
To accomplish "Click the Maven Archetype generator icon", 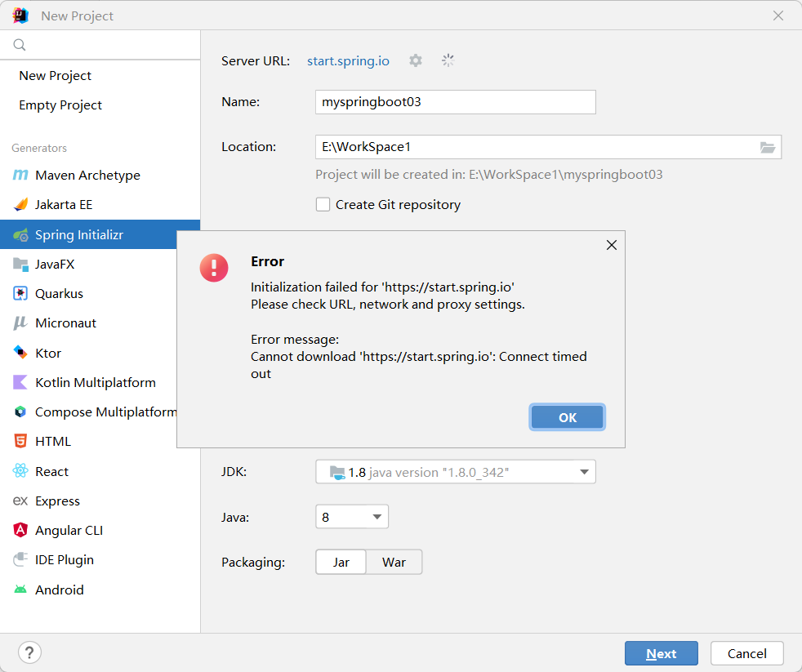I will tap(20, 175).
